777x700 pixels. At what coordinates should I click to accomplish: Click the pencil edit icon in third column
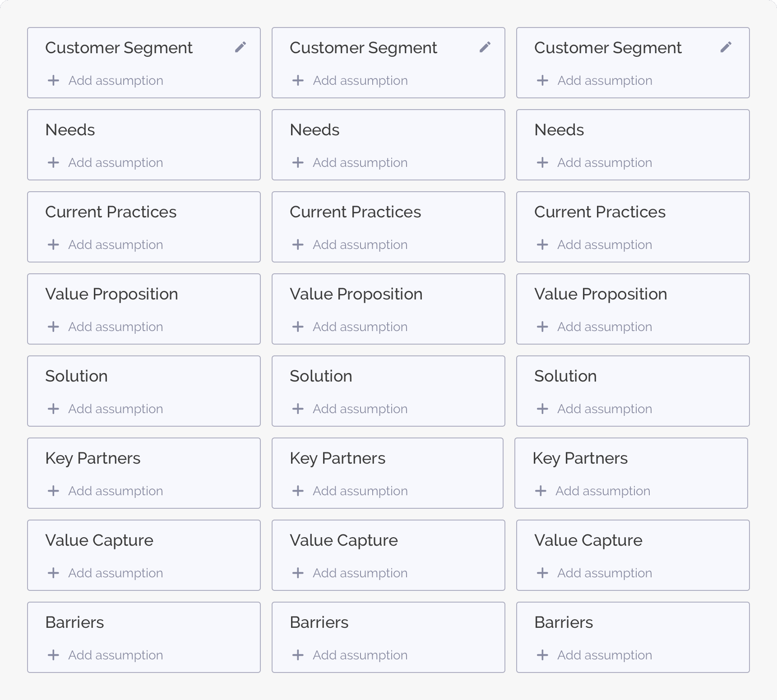[x=726, y=47]
